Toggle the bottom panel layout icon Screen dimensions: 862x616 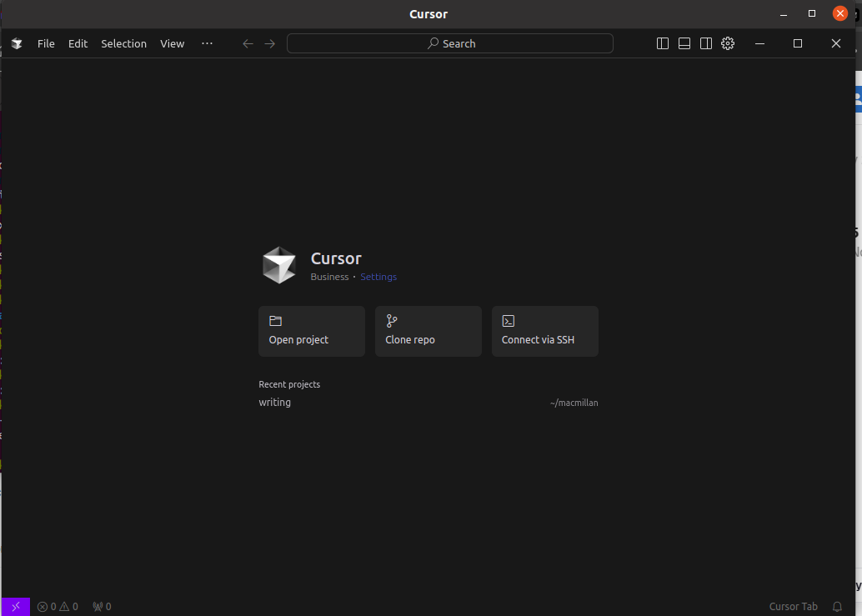point(684,43)
